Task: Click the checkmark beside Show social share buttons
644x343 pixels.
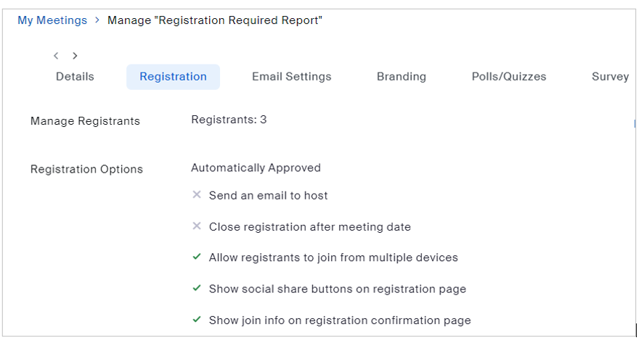Action: pyautogui.click(x=196, y=289)
